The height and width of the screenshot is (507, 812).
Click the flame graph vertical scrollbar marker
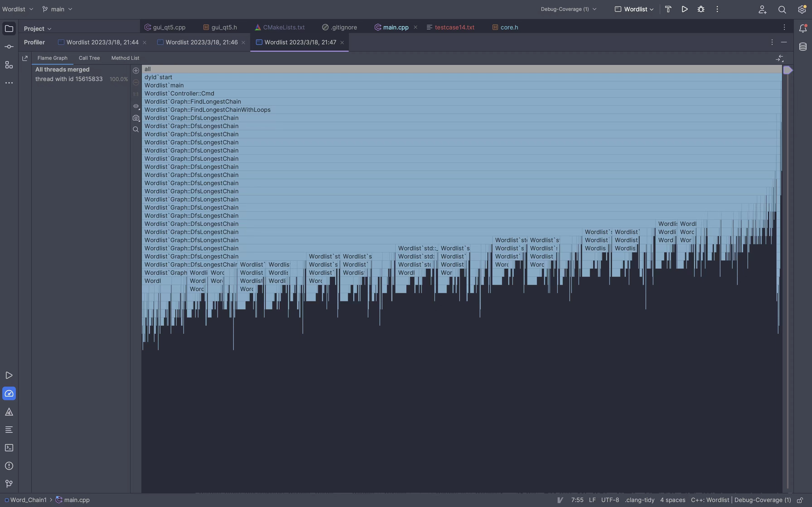coord(788,70)
